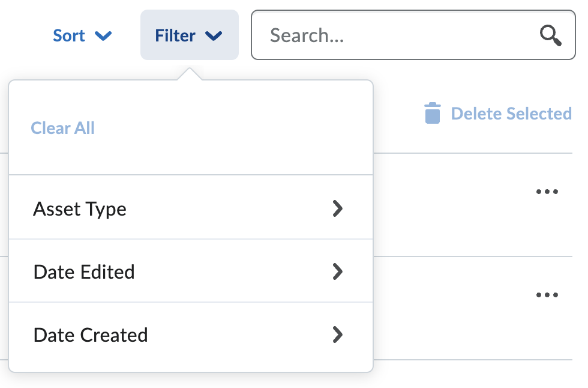Select the asset row with the upper ellipsis
Image resolution: width=588 pixels, height=388 pixels.
click(473, 205)
